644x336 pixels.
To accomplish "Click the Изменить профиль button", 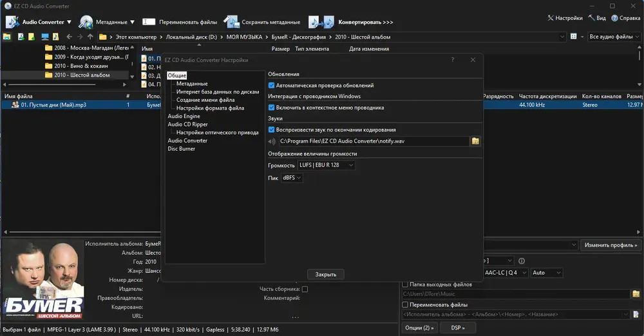I will [x=611, y=245].
